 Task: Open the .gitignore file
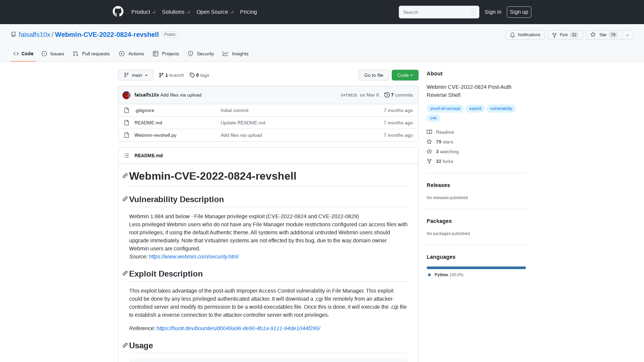coord(144,110)
